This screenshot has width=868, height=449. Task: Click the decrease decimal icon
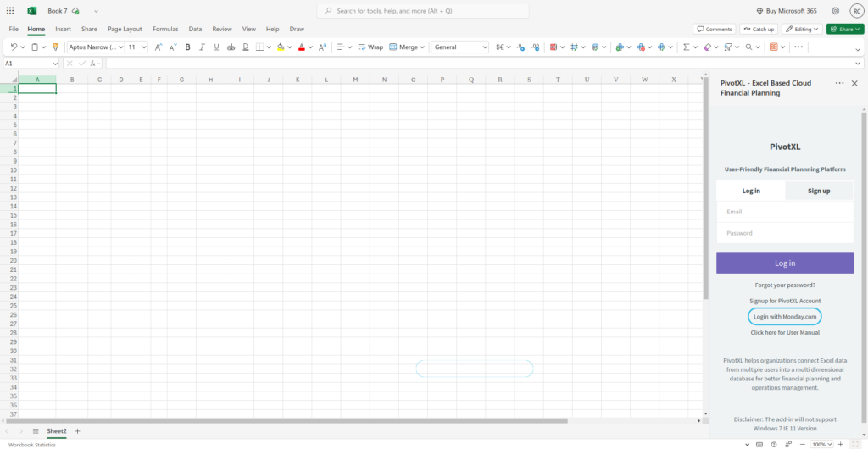[x=520, y=47]
